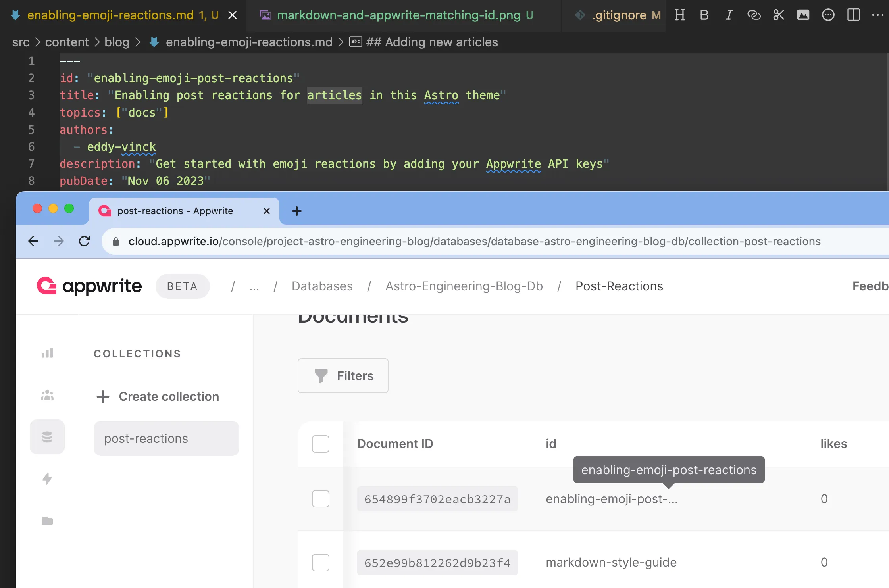Image resolution: width=889 pixels, height=588 pixels.
Task: Open the Filters dropdown above the documents table
Action: [x=343, y=376]
